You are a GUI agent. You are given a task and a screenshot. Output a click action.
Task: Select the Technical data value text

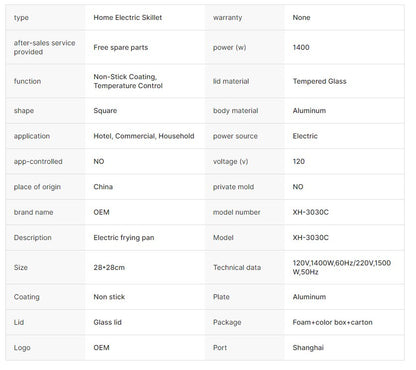point(342,268)
